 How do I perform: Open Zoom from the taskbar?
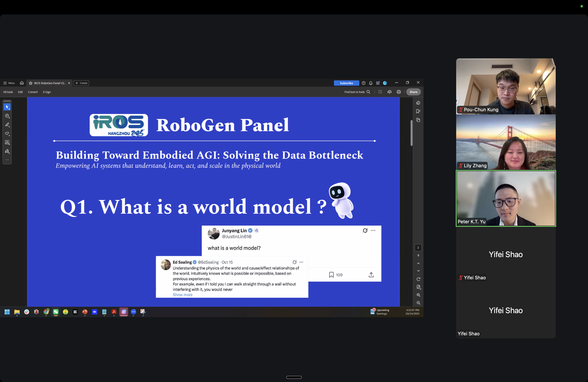pyautogui.click(x=133, y=312)
